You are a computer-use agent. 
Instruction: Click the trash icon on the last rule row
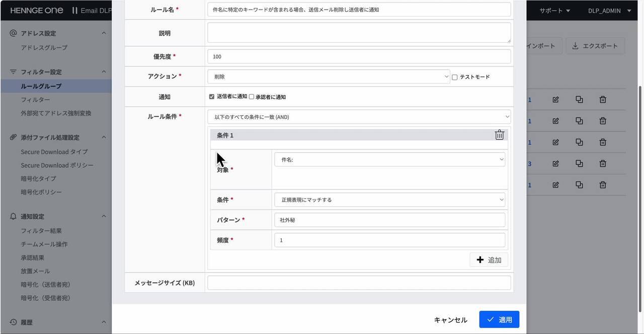(602, 184)
